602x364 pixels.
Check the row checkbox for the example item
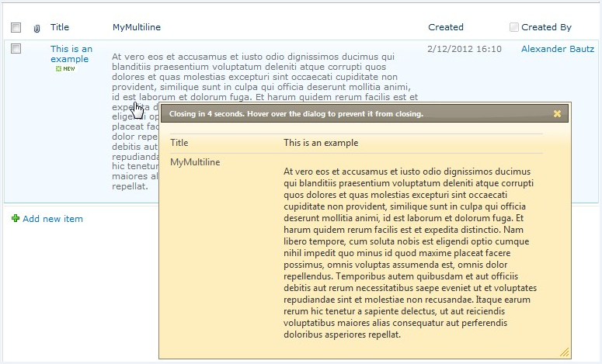click(x=16, y=49)
